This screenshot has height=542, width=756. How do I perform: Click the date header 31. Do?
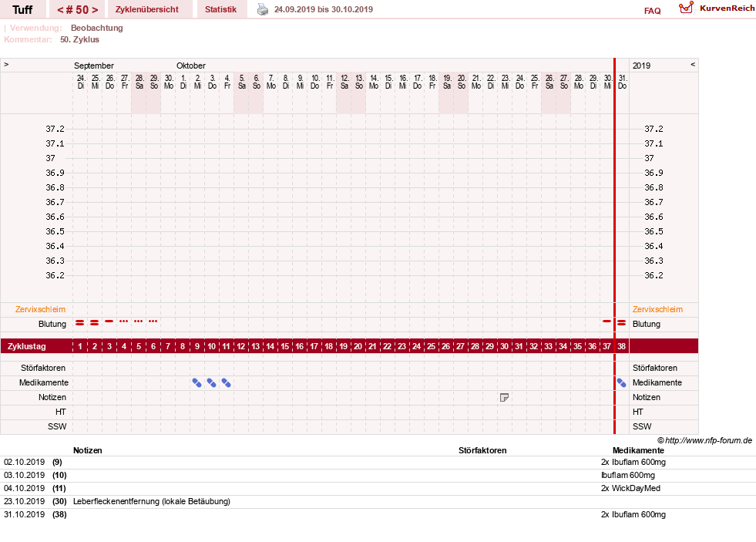point(623,82)
